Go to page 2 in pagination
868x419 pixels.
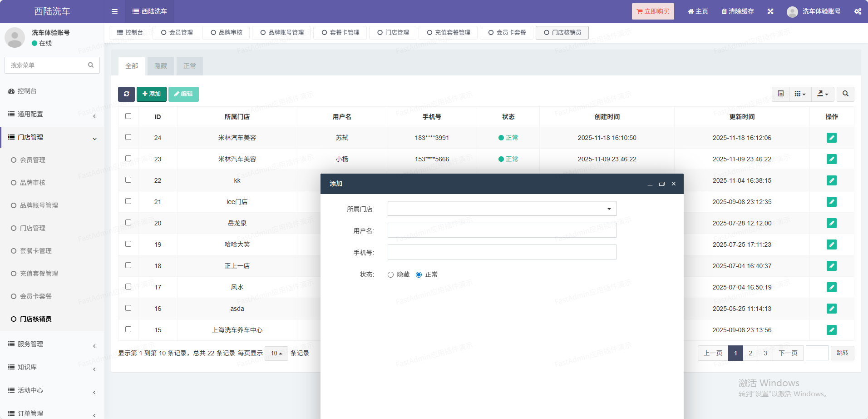(x=750, y=353)
